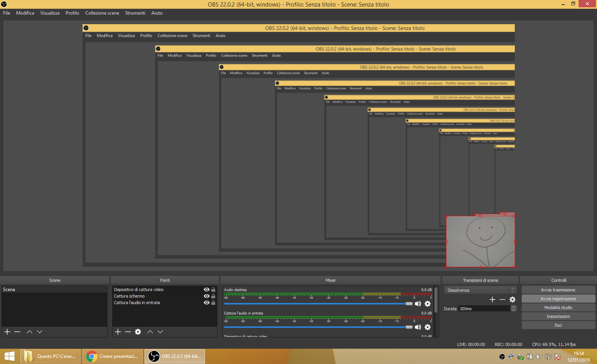Lock the Dispositivo di cattura video source
597x364 pixels.
click(213, 290)
